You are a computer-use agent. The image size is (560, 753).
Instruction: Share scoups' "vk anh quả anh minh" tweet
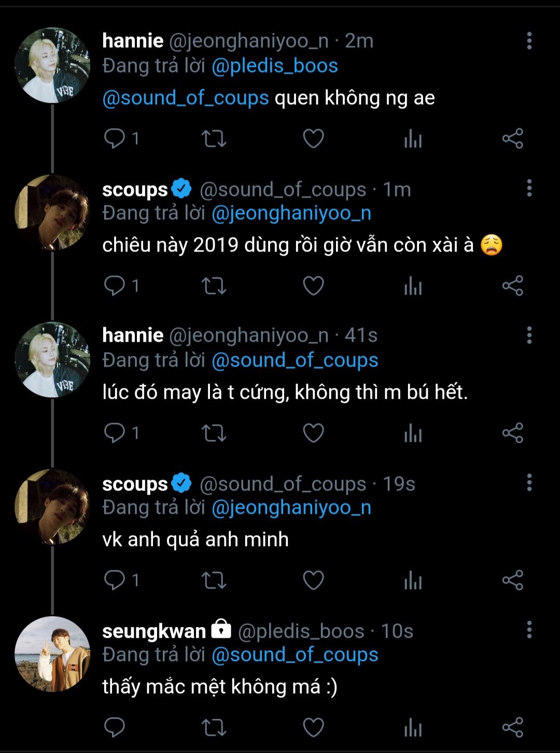(512, 580)
